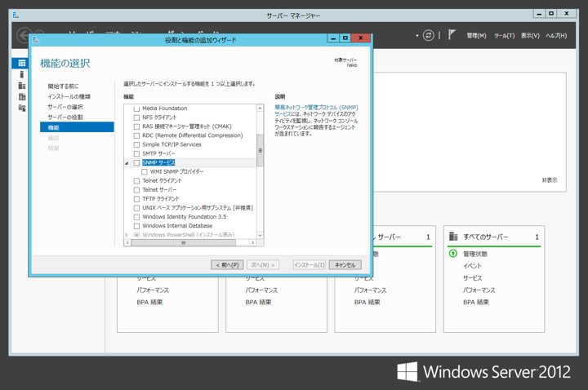Go to the インストールの種類 wizard step
Image resolution: width=588 pixels, height=390 pixels.
click(69, 96)
